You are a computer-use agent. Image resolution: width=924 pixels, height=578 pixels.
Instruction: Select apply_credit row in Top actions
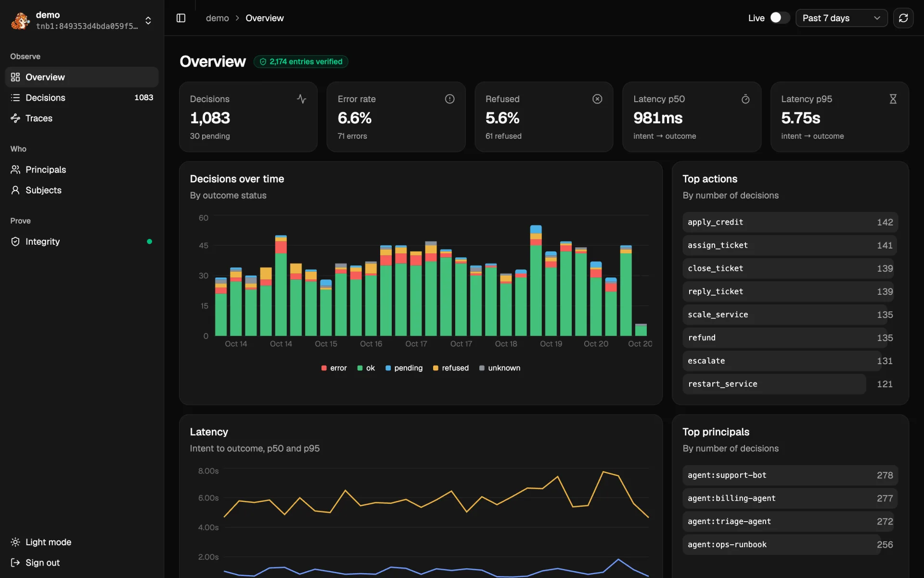pos(790,222)
